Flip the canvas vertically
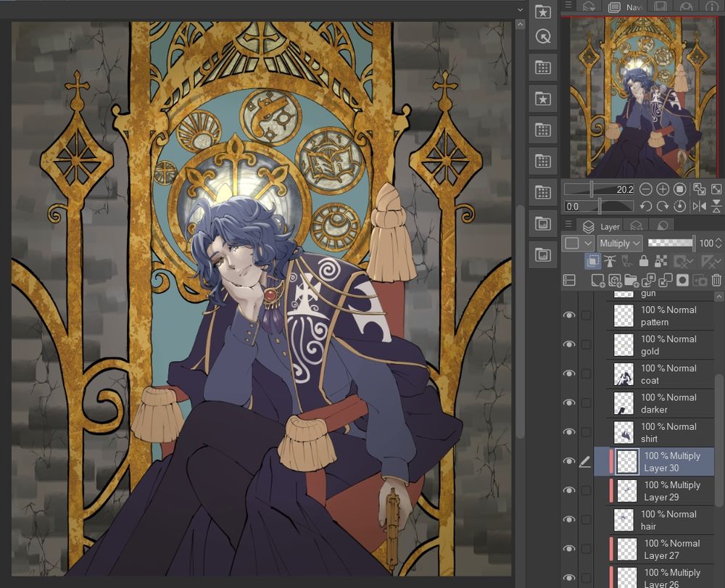The width and height of the screenshot is (725, 588). click(x=716, y=206)
